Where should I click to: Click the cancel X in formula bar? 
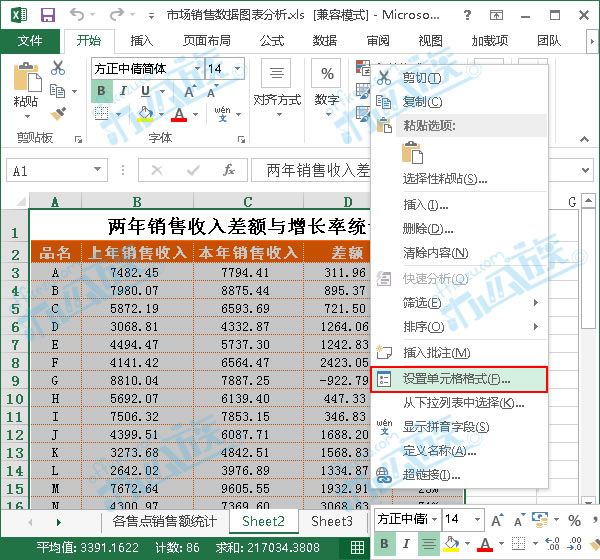(x=157, y=170)
